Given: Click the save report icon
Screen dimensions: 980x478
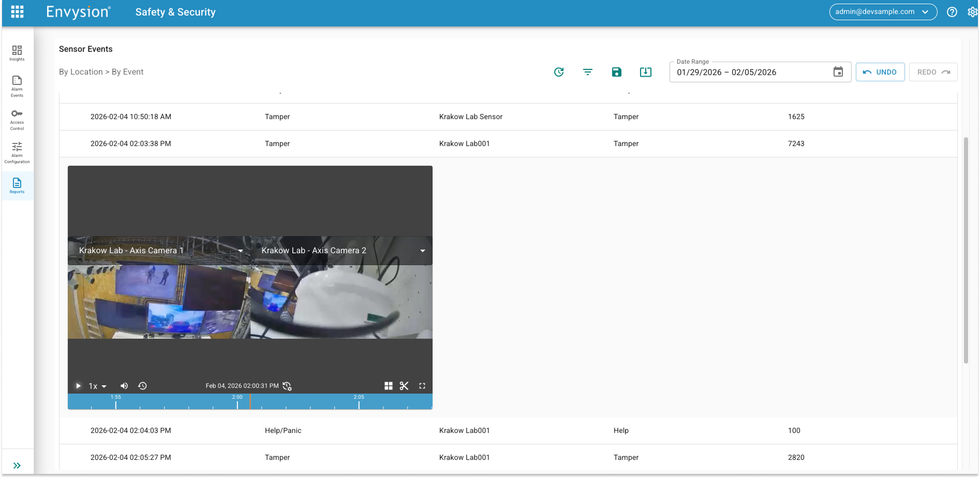Looking at the screenshot, I should point(616,72).
